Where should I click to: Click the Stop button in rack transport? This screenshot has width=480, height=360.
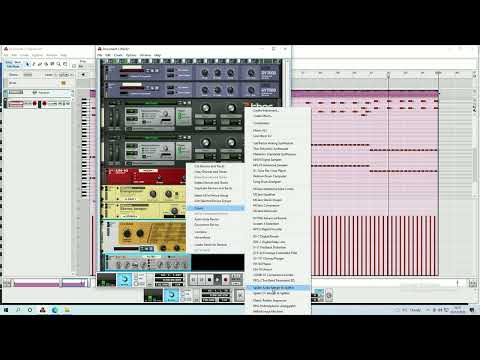click(x=209, y=279)
